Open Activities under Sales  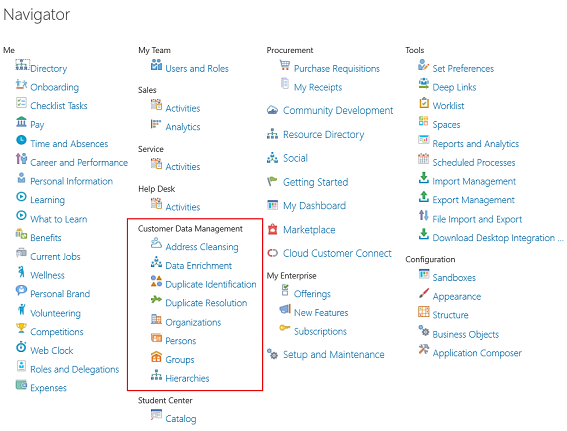pyautogui.click(x=183, y=108)
